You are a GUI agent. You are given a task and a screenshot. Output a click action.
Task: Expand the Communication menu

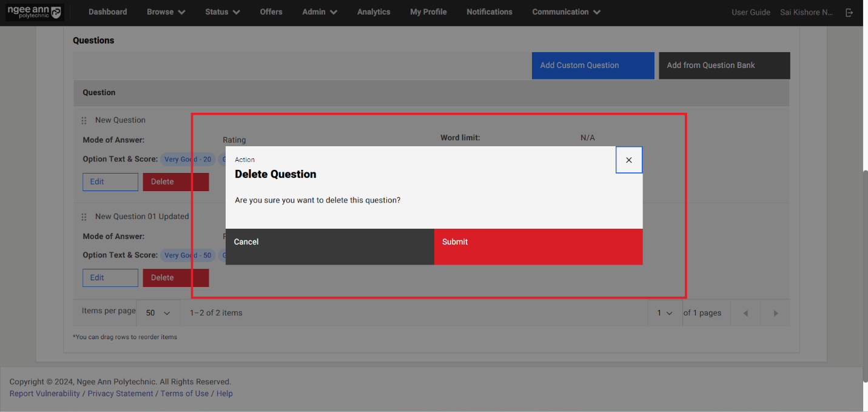(x=566, y=12)
